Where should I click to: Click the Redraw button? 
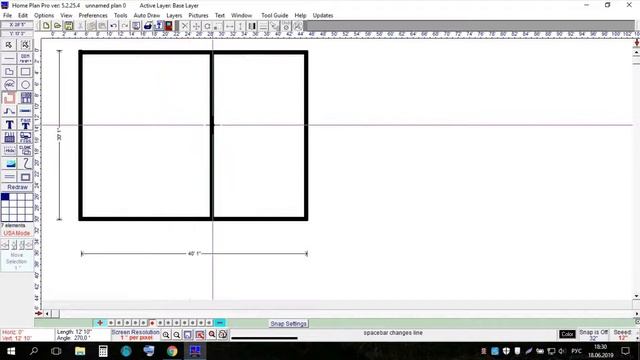[17, 187]
